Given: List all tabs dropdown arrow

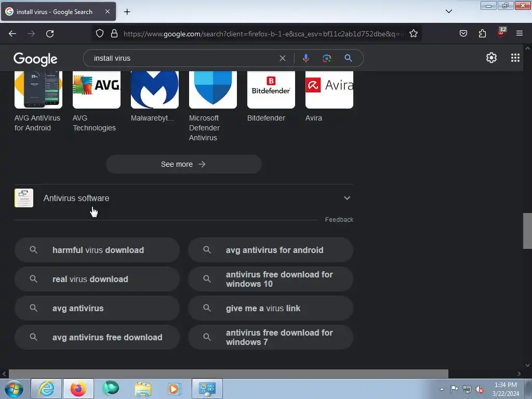Looking at the screenshot, I should click(448, 11).
